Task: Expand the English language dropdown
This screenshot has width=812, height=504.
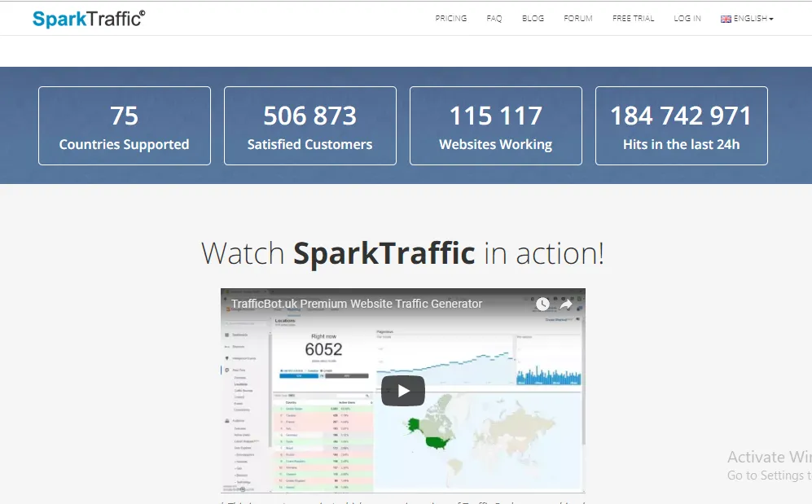Action: coord(747,19)
